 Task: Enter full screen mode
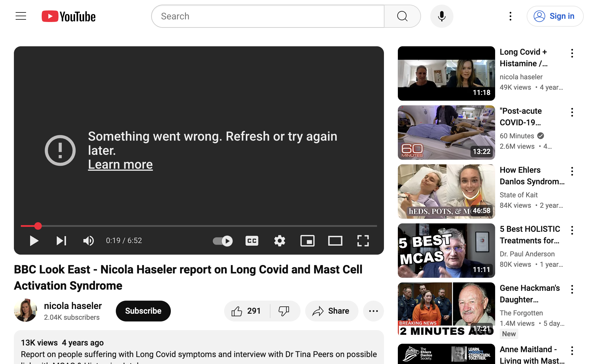[x=363, y=241]
